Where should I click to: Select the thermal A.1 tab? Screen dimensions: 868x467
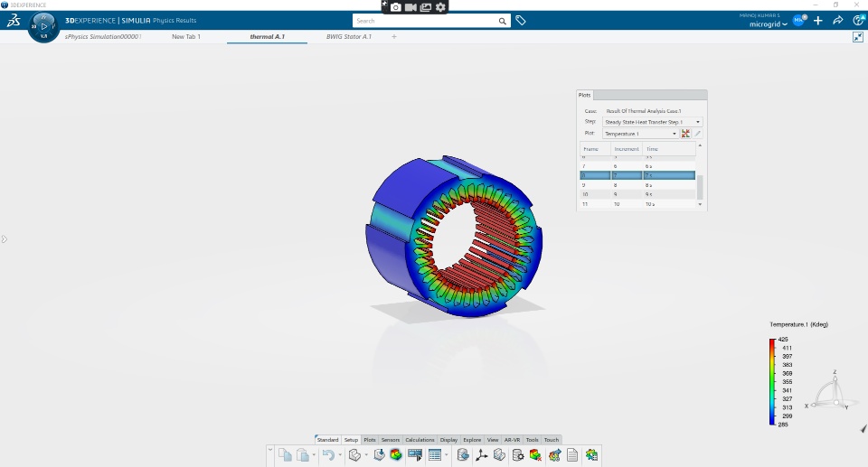point(267,36)
